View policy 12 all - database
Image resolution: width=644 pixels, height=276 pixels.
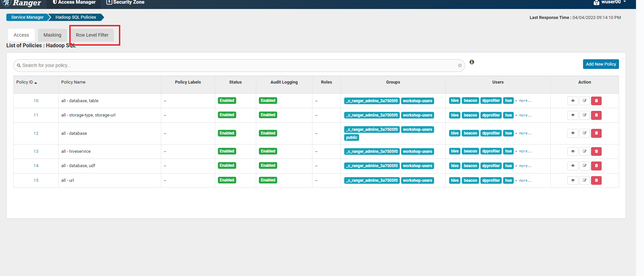click(x=573, y=133)
